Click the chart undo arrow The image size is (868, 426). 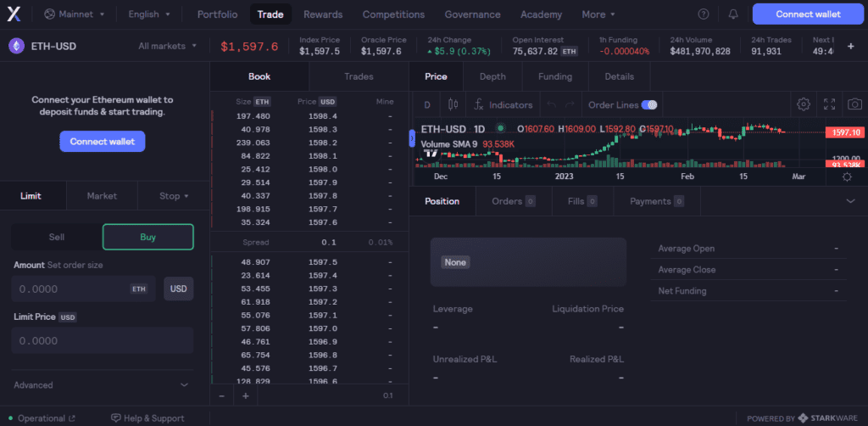[x=551, y=104]
